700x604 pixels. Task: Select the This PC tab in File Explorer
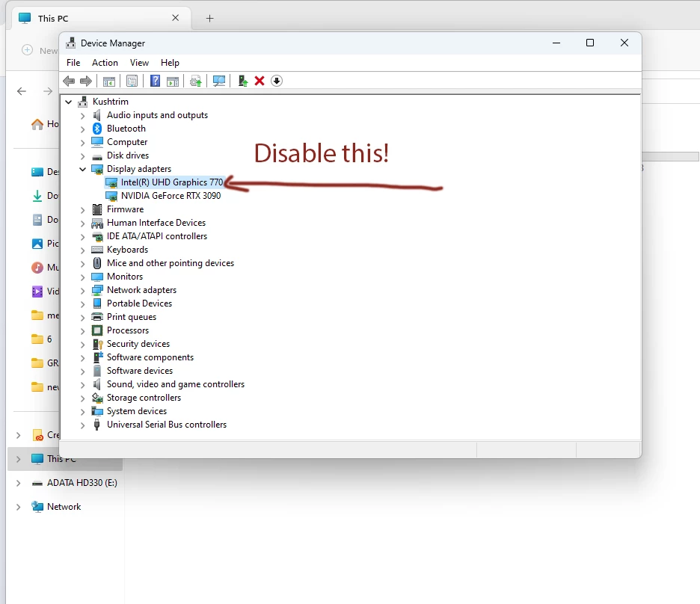pyautogui.click(x=102, y=18)
